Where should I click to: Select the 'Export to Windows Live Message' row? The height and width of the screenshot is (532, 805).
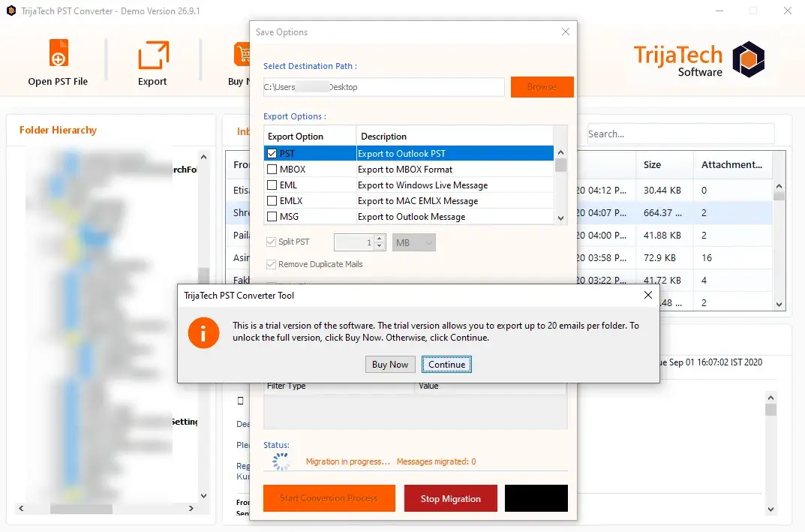pyautogui.click(x=409, y=185)
